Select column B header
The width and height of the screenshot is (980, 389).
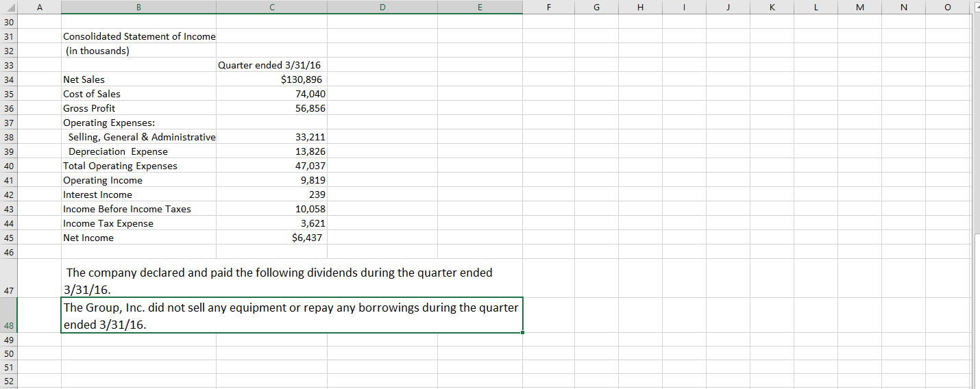click(138, 7)
